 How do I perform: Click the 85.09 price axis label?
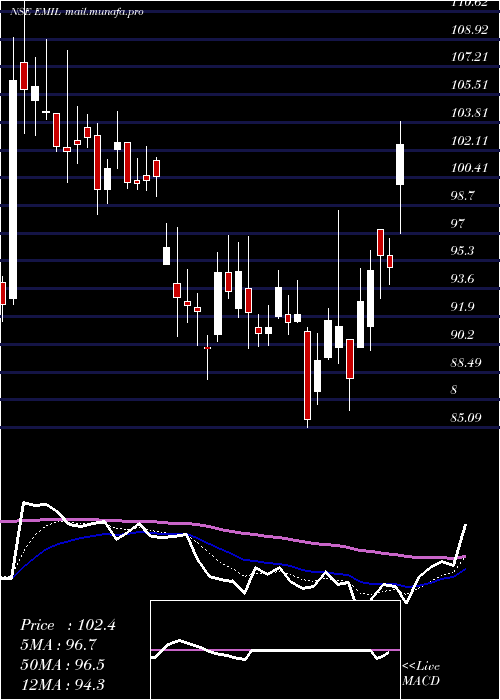tap(467, 418)
